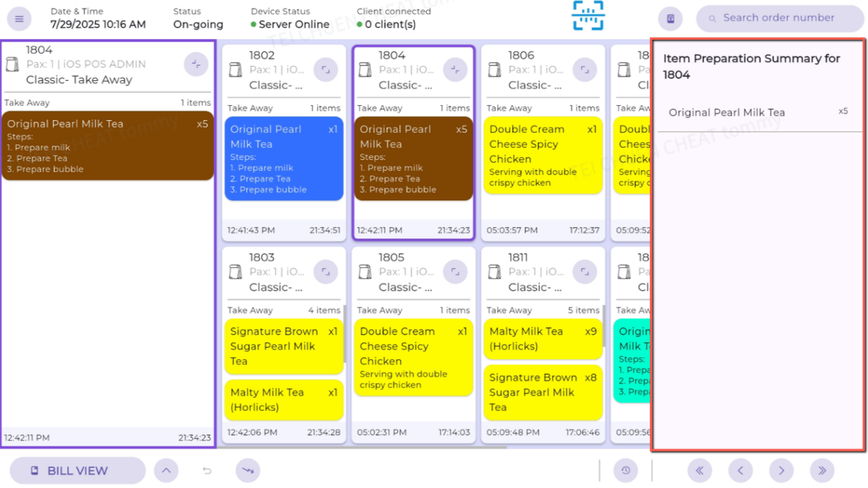The width and height of the screenshot is (868, 488).
Task: Jump to the last page of orders
Action: pos(822,471)
